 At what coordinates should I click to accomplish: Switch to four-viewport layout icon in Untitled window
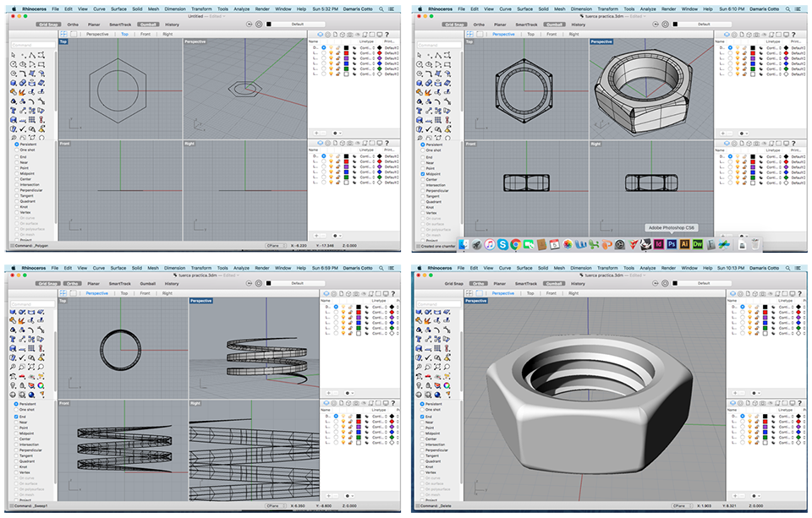63,34
